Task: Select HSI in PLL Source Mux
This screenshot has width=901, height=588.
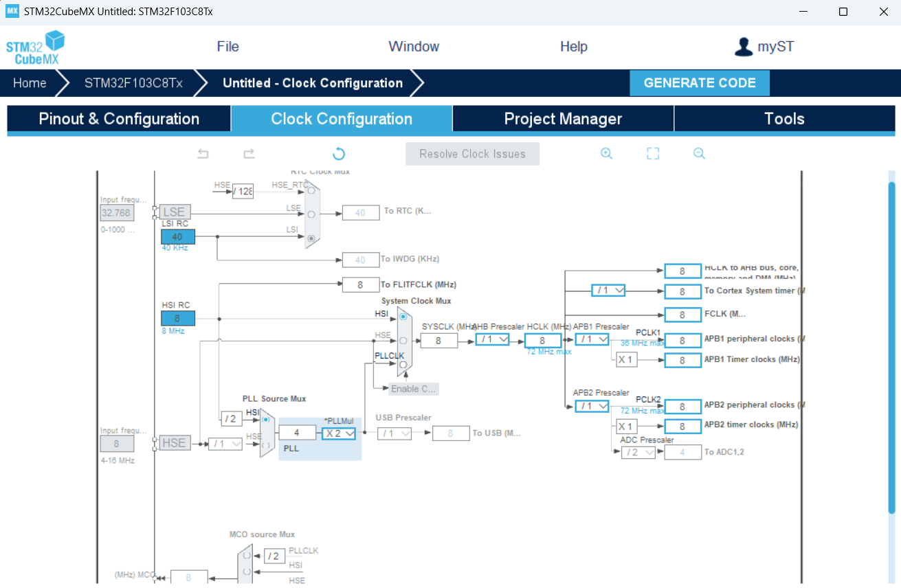Action: [x=266, y=419]
